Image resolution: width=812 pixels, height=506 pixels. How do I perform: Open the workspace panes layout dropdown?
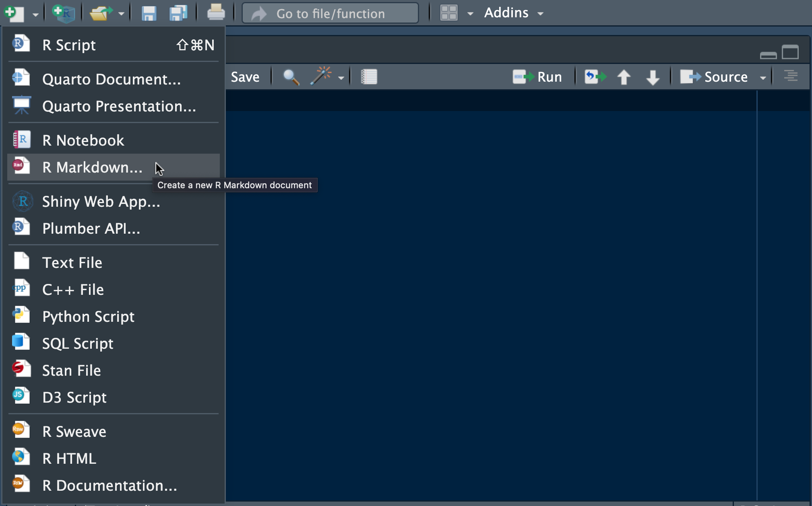[x=470, y=14]
